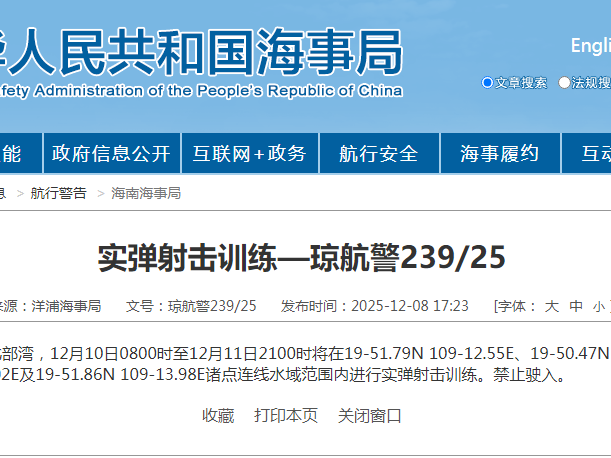
Task: Switch the site to English
Action: [590, 46]
